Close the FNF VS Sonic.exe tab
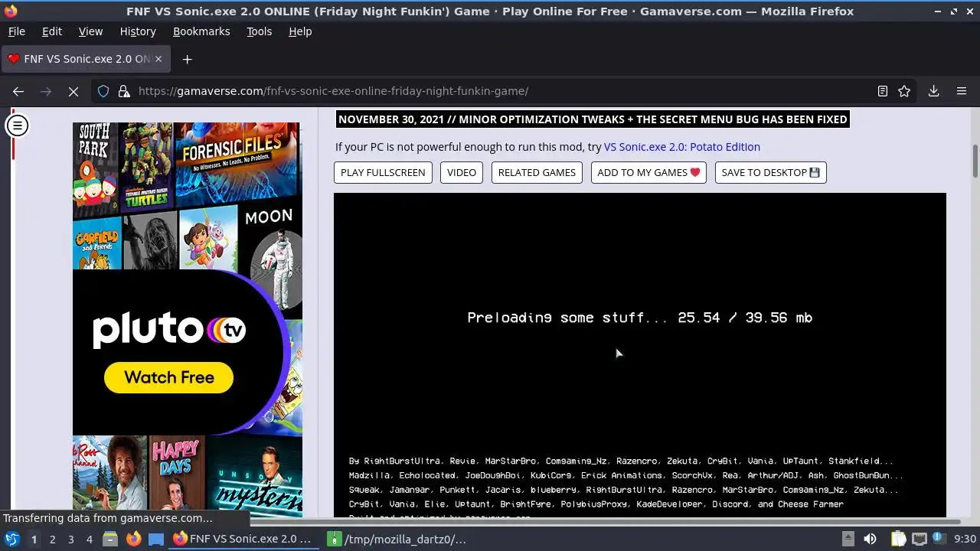The image size is (980, 551). coord(158,59)
